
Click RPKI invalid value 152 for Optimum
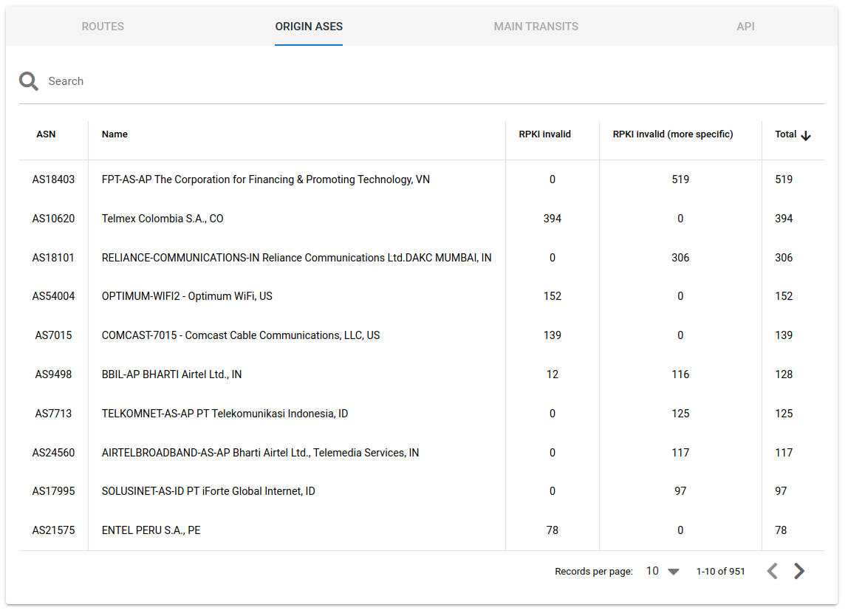[x=553, y=296]
